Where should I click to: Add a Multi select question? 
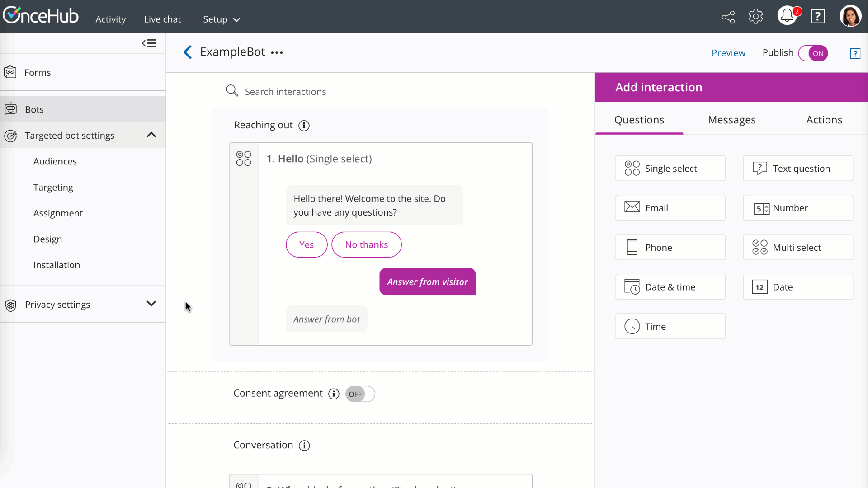click(x=797, y=248)
